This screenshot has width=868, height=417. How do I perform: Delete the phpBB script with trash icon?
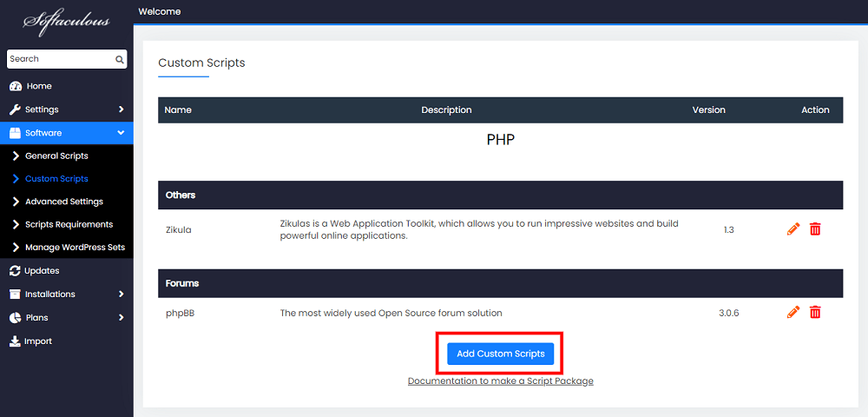point(815,313)
